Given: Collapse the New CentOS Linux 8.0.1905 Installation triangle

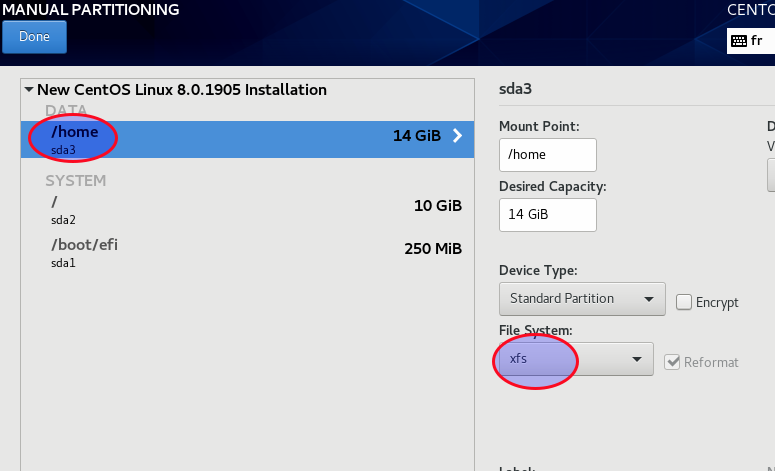Looking at the screenshot, I should [29, 90].
